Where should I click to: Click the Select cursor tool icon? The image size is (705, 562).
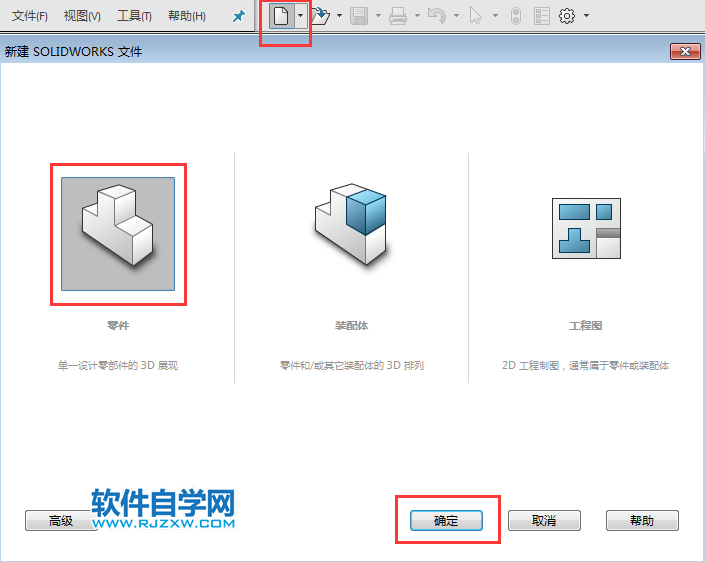[476, 16]
